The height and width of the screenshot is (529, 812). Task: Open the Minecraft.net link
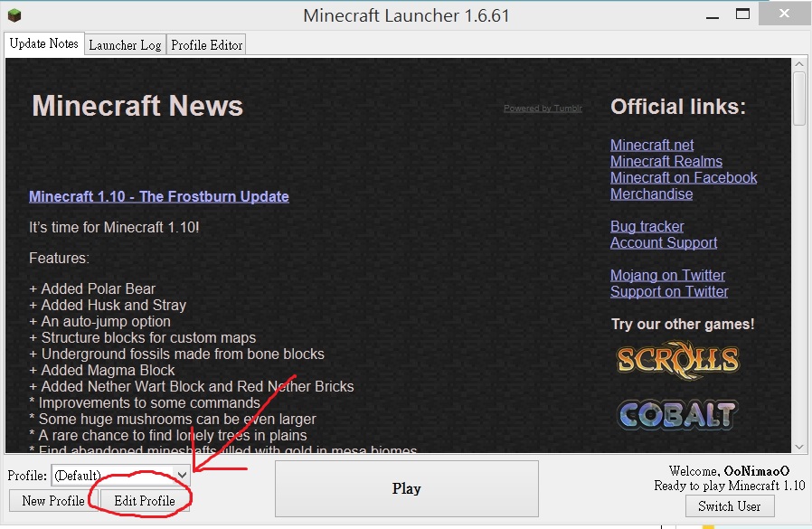tap(652, 145)
